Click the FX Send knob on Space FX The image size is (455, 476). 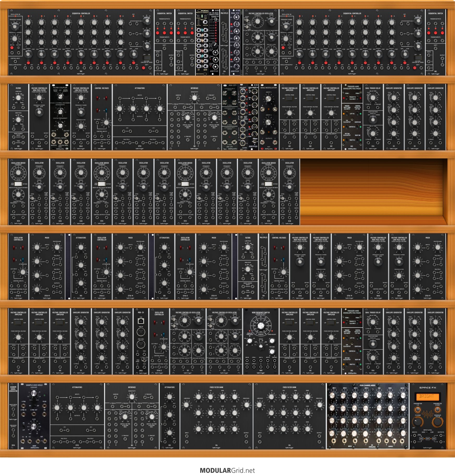click(x=418, y=422)
